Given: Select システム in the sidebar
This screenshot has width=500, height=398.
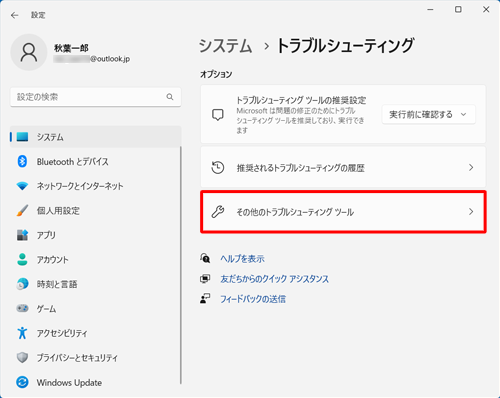Looking at the screenshot, I should 95,137.
